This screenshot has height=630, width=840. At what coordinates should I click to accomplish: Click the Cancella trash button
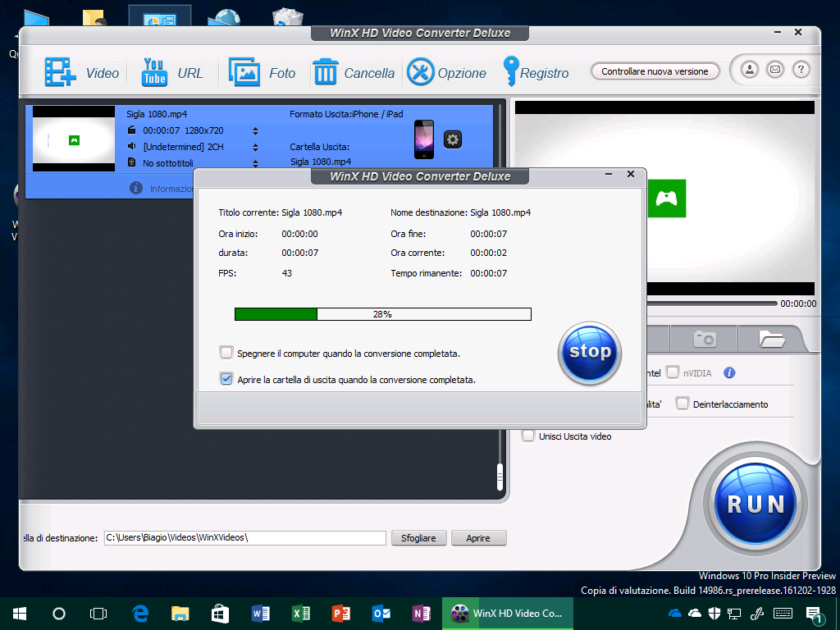coord(354,73)
